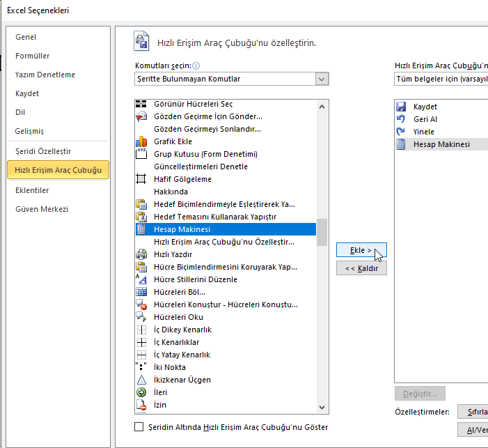
Task: Click calculator icon in highlighted Hesap Makinesi row
Action: 141,229
